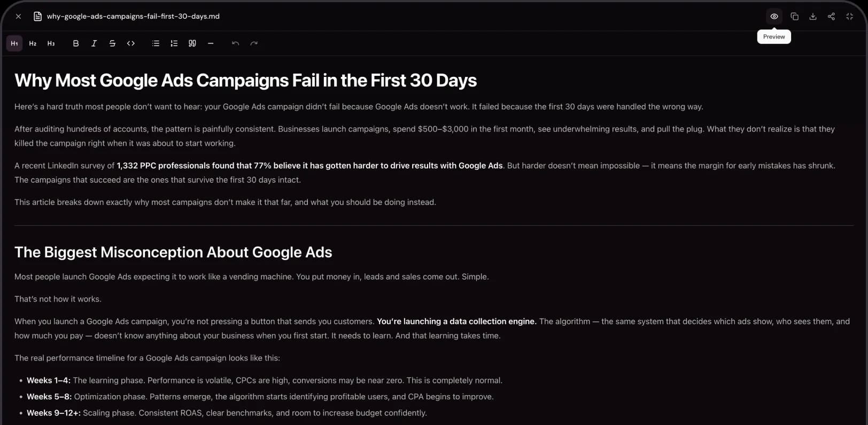Download the markdown file
The height and width of the screenshot is (425, 868).
pyautogui.click(x=813, y=17)
